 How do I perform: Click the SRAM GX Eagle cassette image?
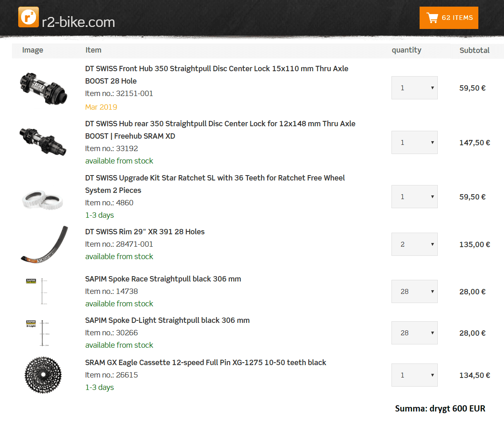[x=43, y=375]
